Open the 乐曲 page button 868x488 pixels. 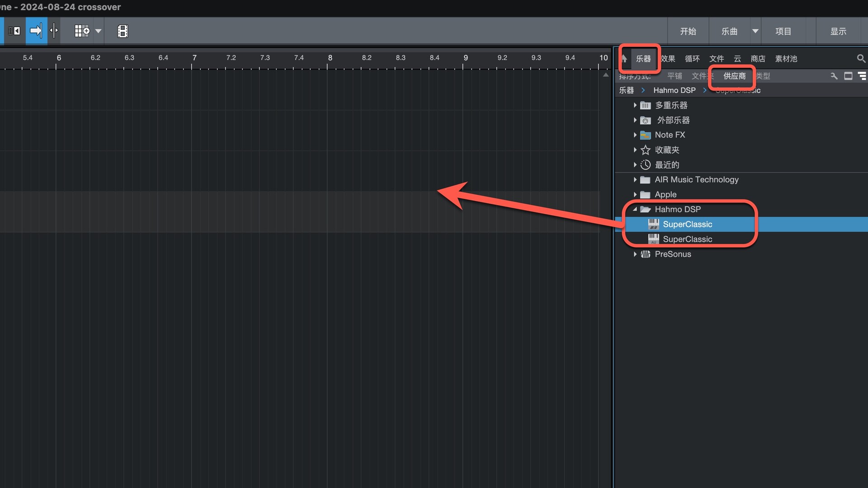pyautogui.click(x=729, y=31)
